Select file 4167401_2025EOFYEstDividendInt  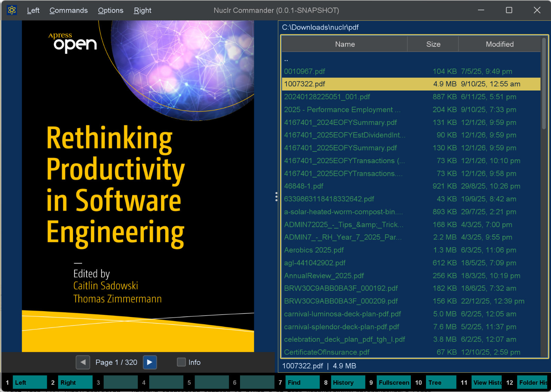(x=411, y=135)
